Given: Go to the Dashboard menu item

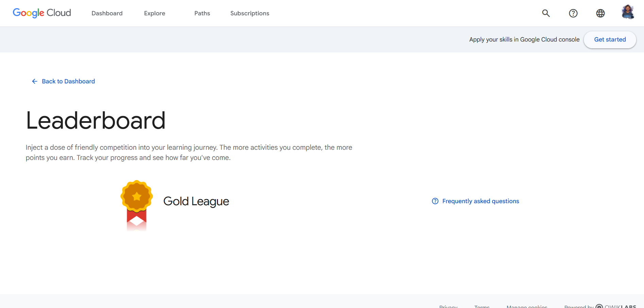Looking at the screenshot, I should [107, 13].
